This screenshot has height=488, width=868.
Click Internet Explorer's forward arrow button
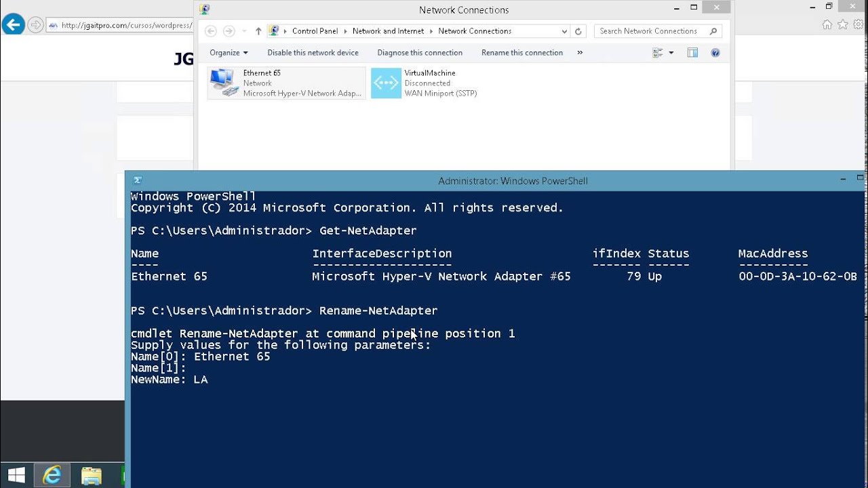[35, 25]
